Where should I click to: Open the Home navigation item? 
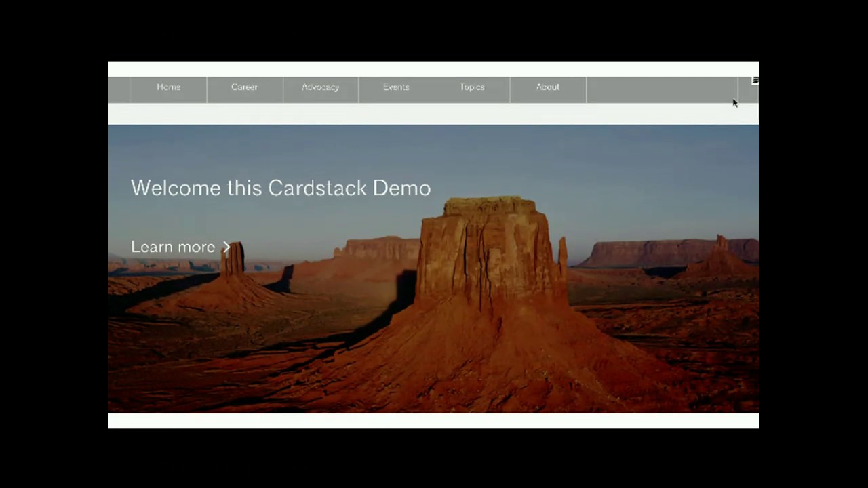click(168, 87)
